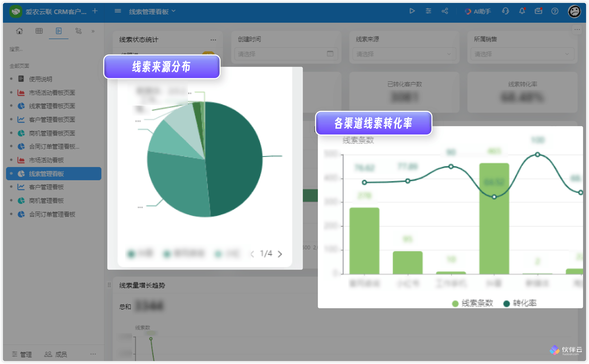Click the 已转化客户数 metric card

tap(404, 92)
